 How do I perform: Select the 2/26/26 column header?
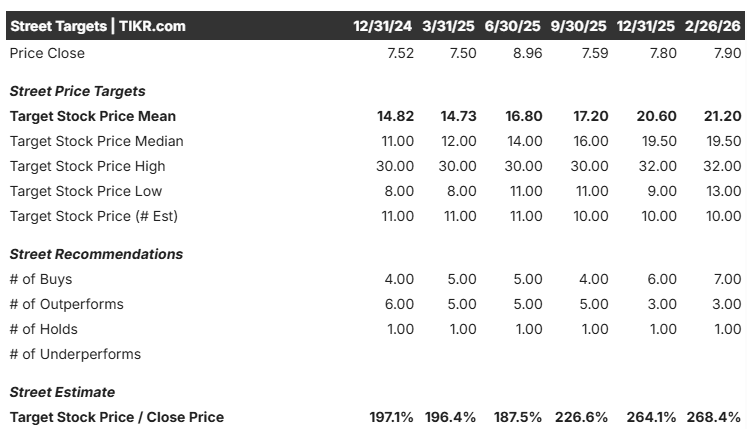coord(713,26)
